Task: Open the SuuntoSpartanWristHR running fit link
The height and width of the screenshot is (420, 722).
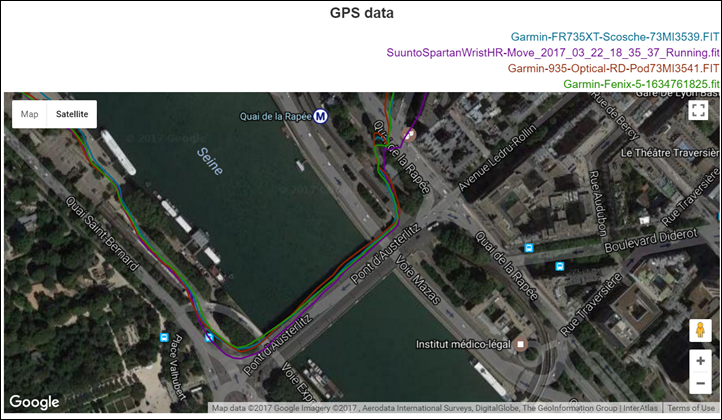Action: 552,53
